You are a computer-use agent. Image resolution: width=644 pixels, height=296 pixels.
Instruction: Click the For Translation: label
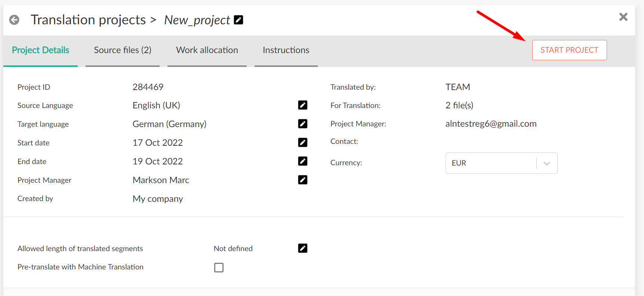point(355,106)
